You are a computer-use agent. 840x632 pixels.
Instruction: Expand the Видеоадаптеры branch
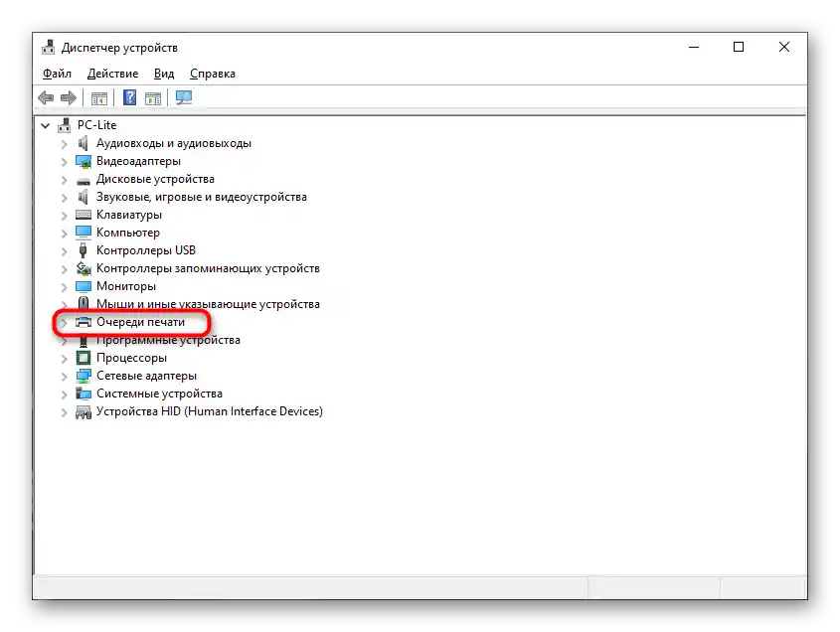pos(65,162)
